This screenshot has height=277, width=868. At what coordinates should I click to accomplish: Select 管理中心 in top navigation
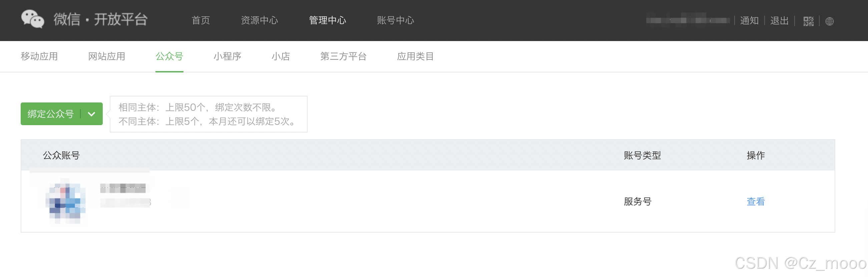click(328, 21)
